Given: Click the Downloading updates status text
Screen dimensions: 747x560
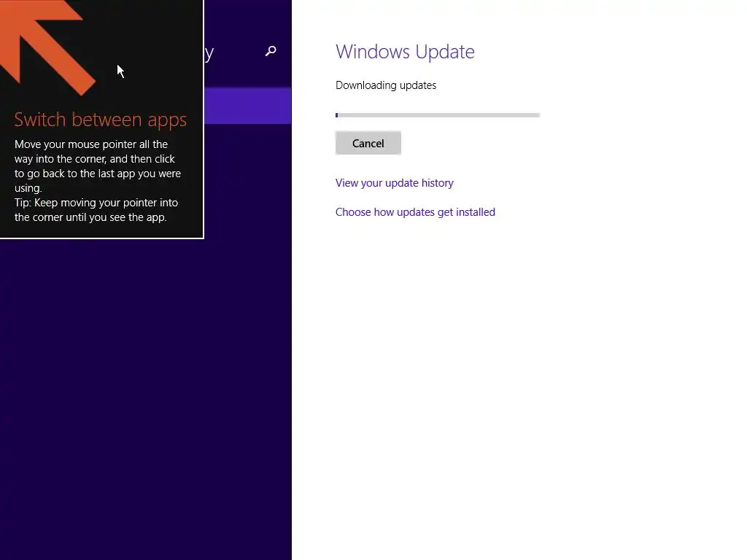Looking at the screenshot, I should [386, 85].
